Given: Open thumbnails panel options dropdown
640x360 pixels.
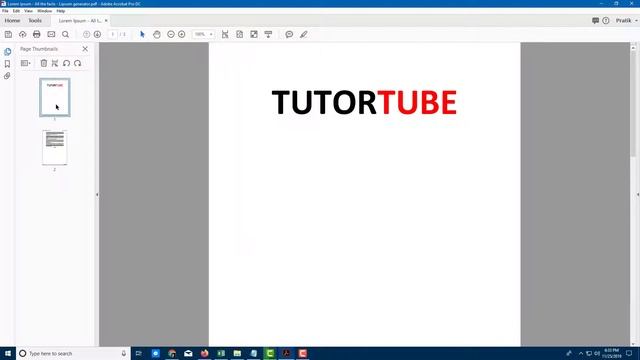Looking at the screenshot, I should pyautogui.click(x=26, y=63).
